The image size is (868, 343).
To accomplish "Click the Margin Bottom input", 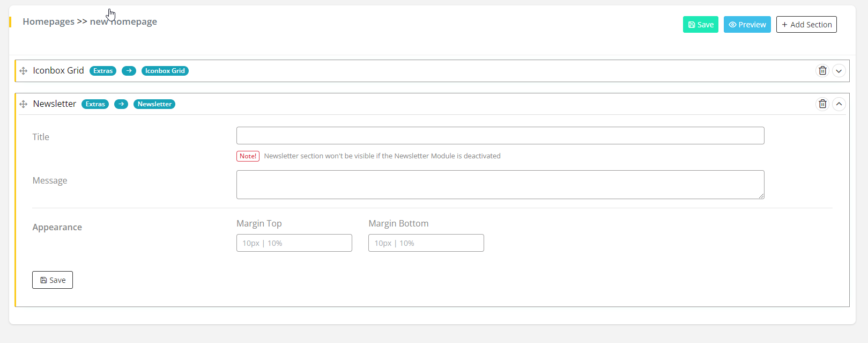I will pos(426,243).
